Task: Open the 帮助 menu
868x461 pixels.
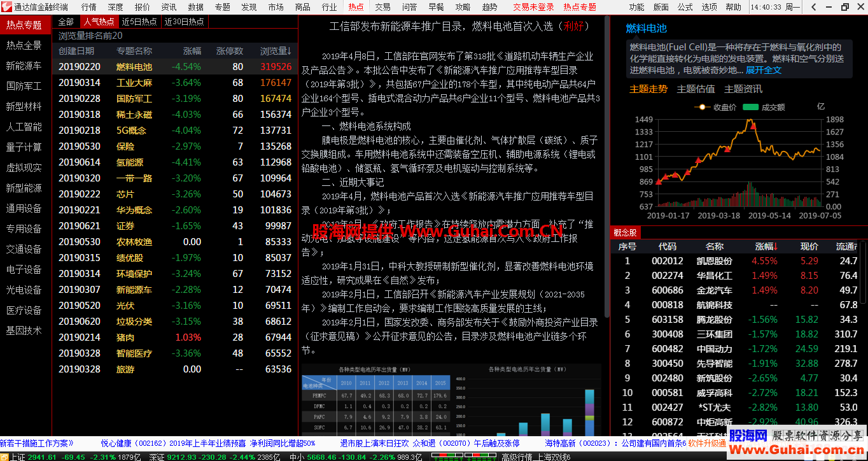Action: click(x=734, y=7)
